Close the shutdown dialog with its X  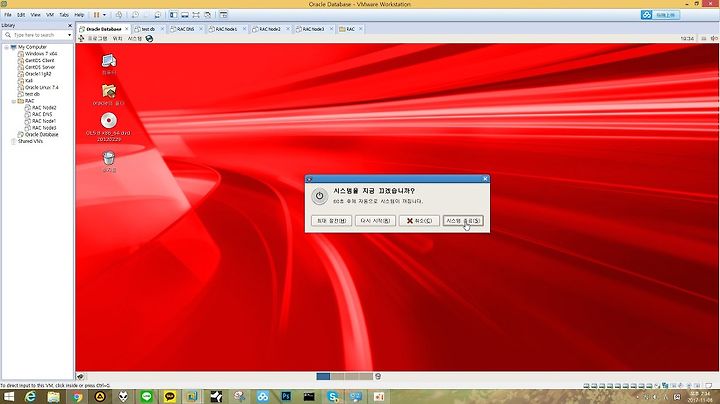point(485,179)
